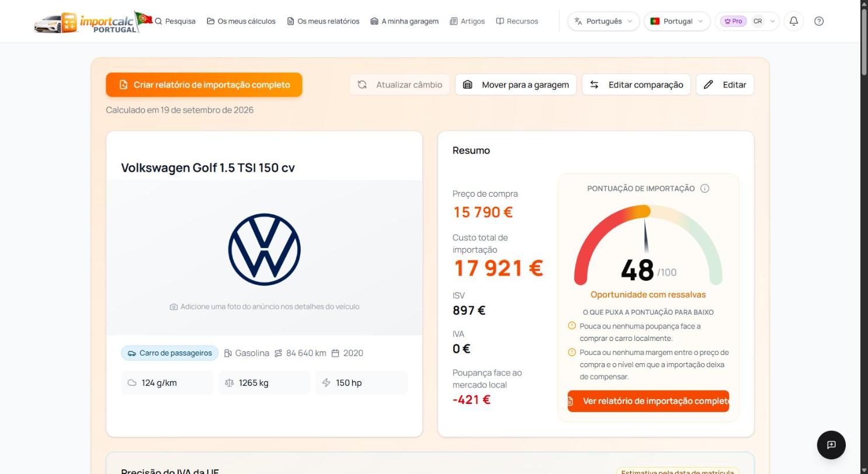Click the Atualizar câmbio button
The width and height of the screenshot is (868, 474).
[x=400, y=85]
